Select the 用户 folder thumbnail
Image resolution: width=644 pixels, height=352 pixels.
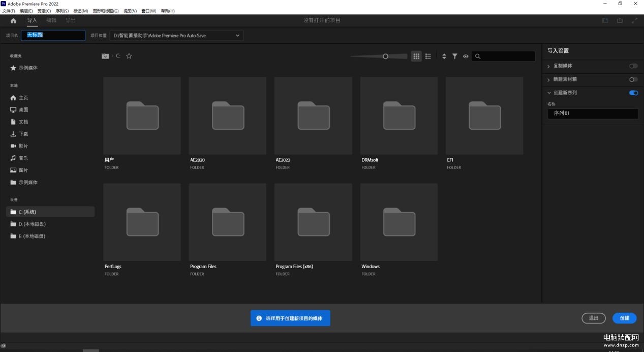(x=142, y=115)
